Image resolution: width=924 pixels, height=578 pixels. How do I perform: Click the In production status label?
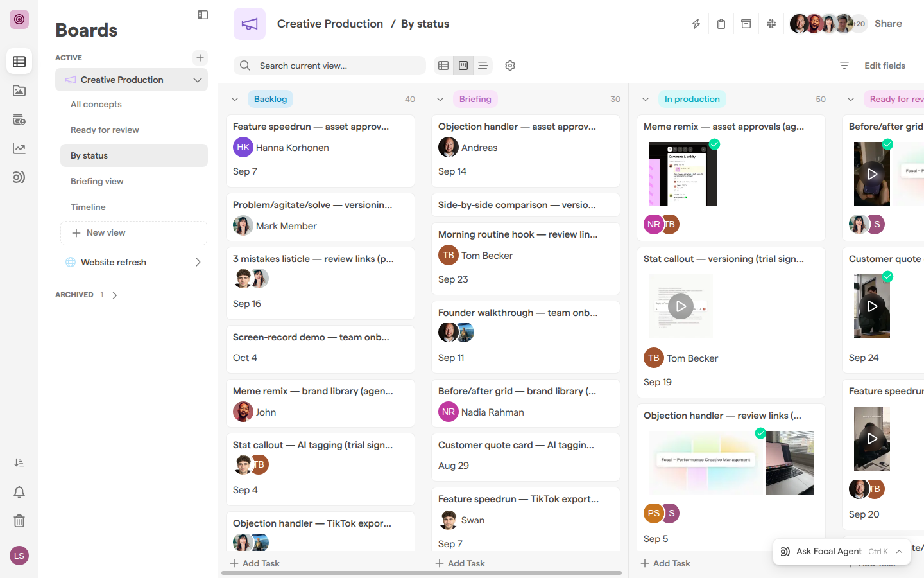pos(692,99)
